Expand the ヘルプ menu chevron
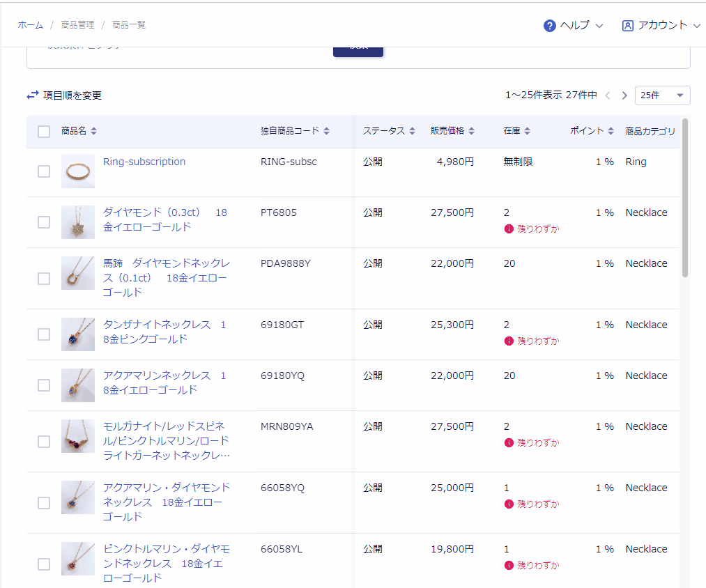The height and width of the screenshot is (588, 706). 599,26
